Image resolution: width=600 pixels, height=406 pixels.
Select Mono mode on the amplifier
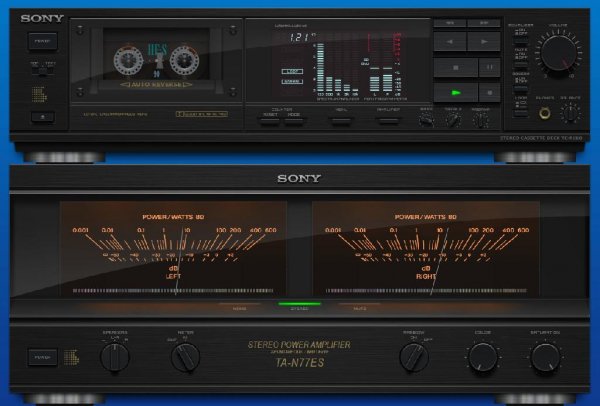click(x=240, y=306)
